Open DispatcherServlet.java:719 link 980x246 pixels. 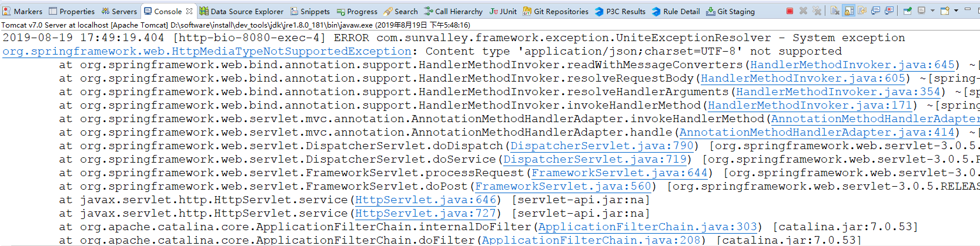(x=595, y=159)
